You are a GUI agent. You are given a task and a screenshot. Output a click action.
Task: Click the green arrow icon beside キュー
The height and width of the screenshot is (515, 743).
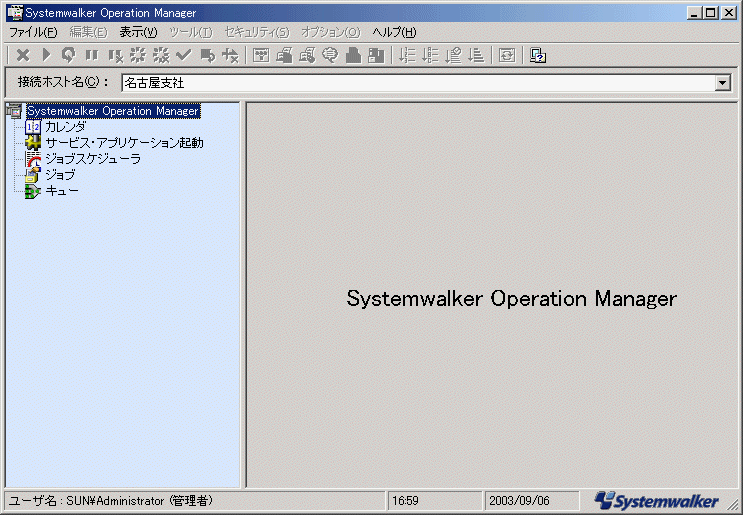tap(33, 191)
